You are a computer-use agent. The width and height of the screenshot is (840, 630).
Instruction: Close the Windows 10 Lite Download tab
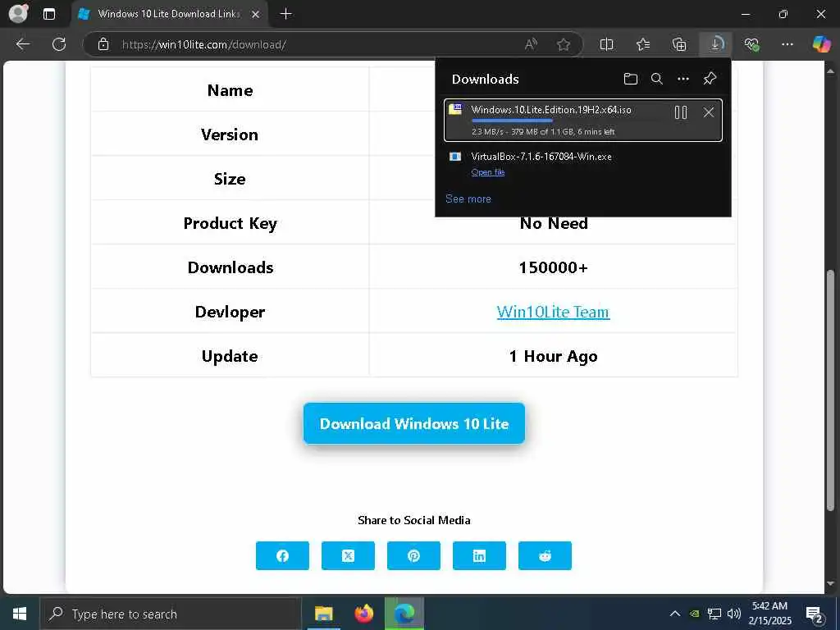(256, 14)
